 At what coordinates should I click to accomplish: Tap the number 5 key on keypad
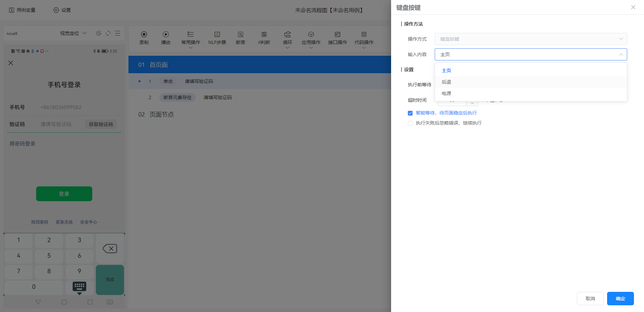click(49, 256)
